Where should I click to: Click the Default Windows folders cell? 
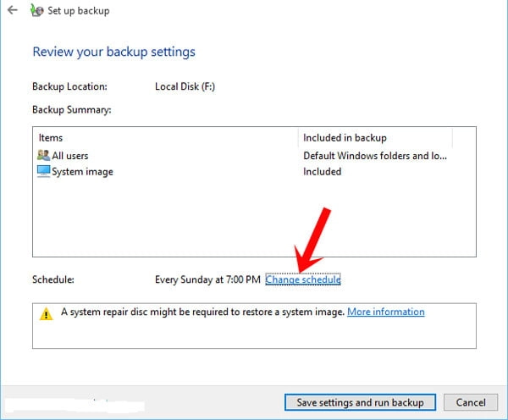376,156
